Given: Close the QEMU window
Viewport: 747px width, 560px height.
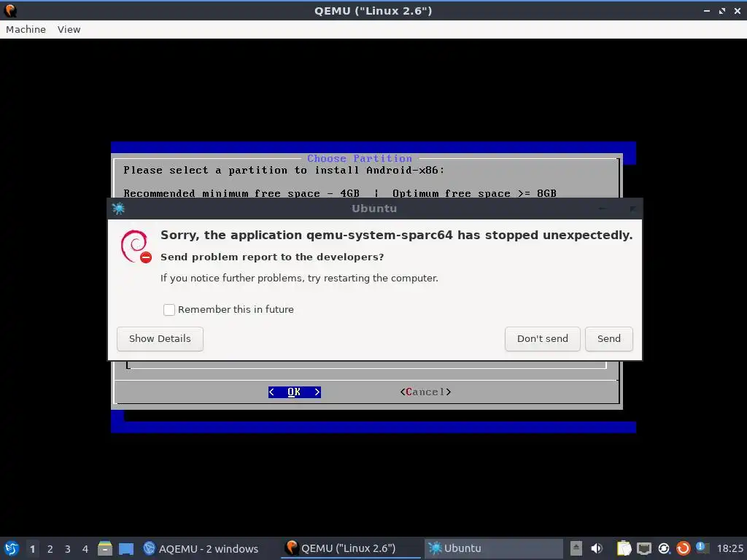Looking at the screenshot, I should click(x=738, y=10).
